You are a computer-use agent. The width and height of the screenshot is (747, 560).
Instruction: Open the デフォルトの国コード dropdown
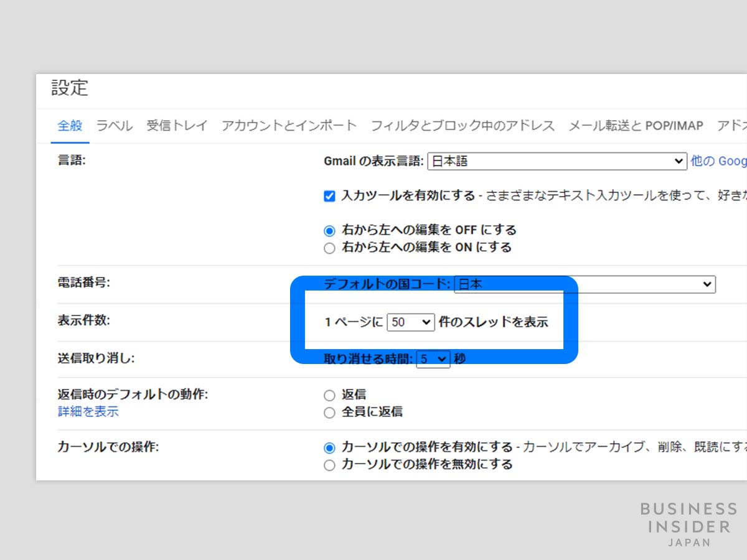[708, 284]
